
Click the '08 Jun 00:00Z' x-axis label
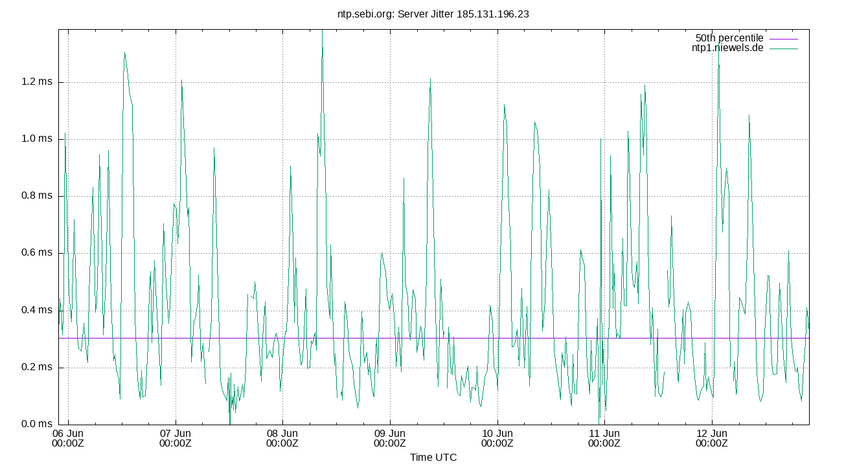[x=282, y=438]
